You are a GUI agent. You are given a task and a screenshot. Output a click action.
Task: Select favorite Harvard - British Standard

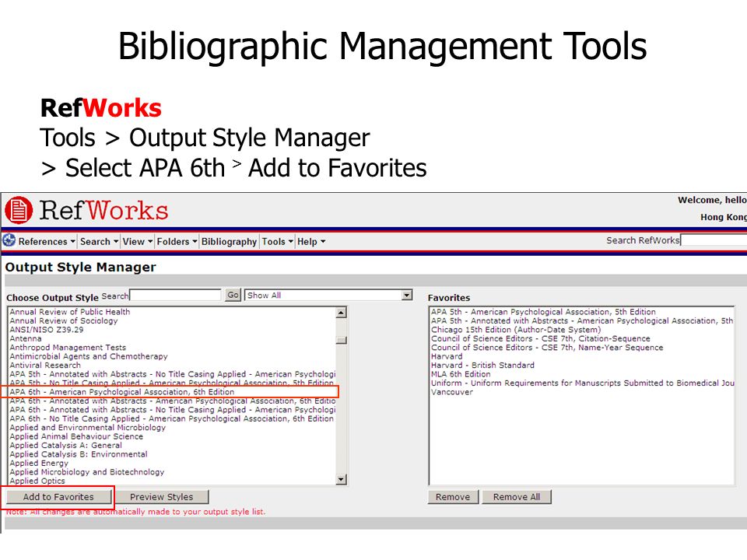[482, 366]
